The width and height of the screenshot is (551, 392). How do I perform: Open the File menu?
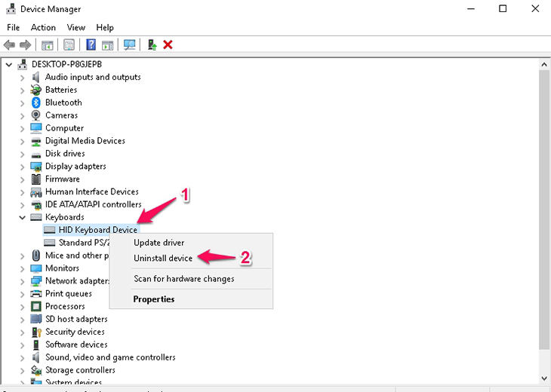tap(14, 27)
